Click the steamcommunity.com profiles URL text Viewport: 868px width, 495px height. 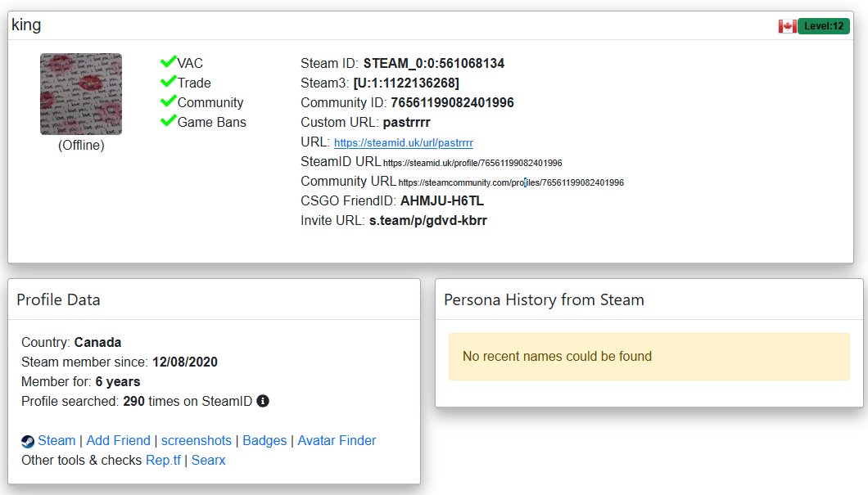pos(511,182)
